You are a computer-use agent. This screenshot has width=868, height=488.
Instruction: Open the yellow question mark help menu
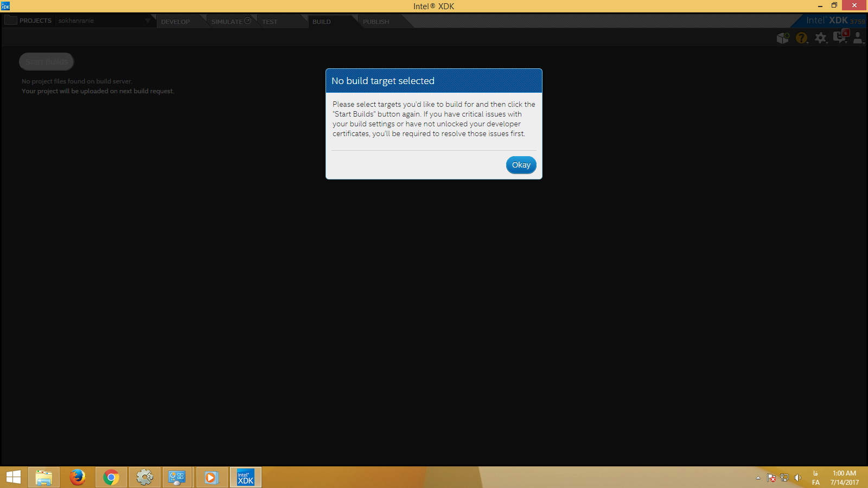point(801,38)
